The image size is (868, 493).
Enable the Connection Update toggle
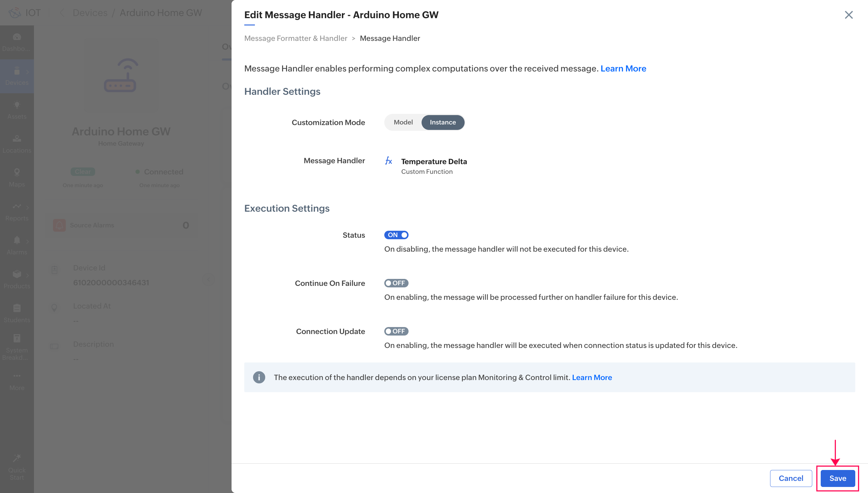click(x=396, y=331)
